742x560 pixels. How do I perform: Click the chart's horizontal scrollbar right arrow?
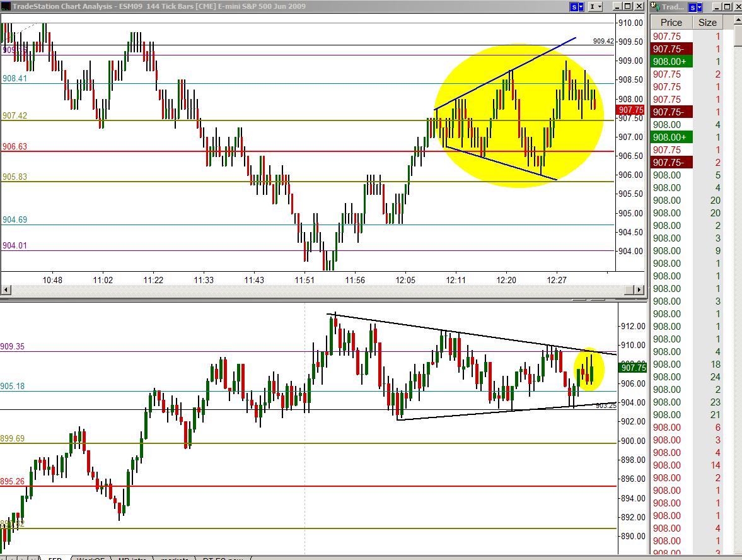click(639, 289)
